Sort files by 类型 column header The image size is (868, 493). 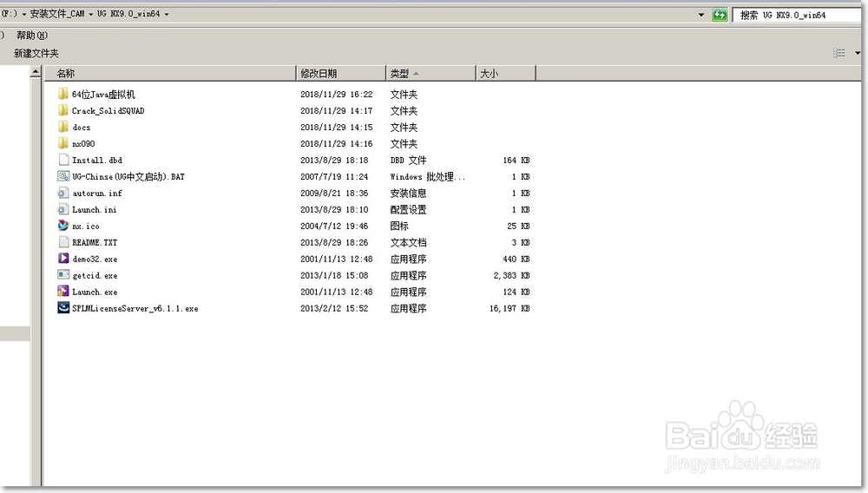point(431,73)
